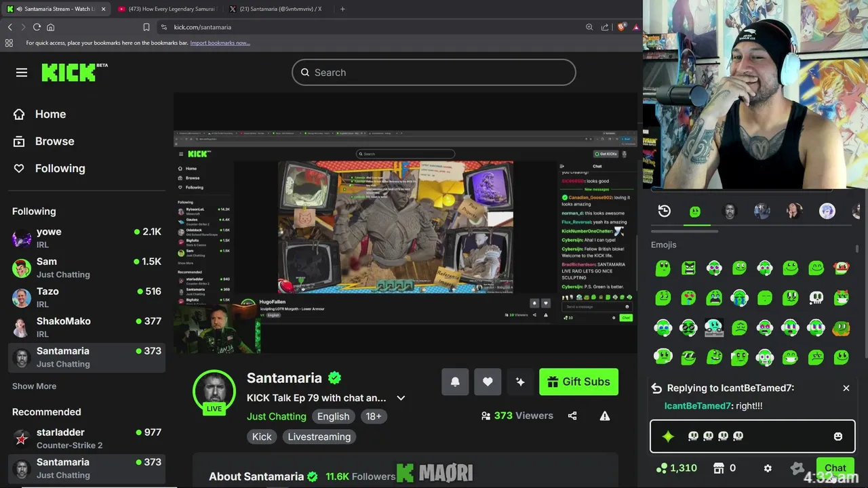Select Kick default emotes tab

click(695, 211)
